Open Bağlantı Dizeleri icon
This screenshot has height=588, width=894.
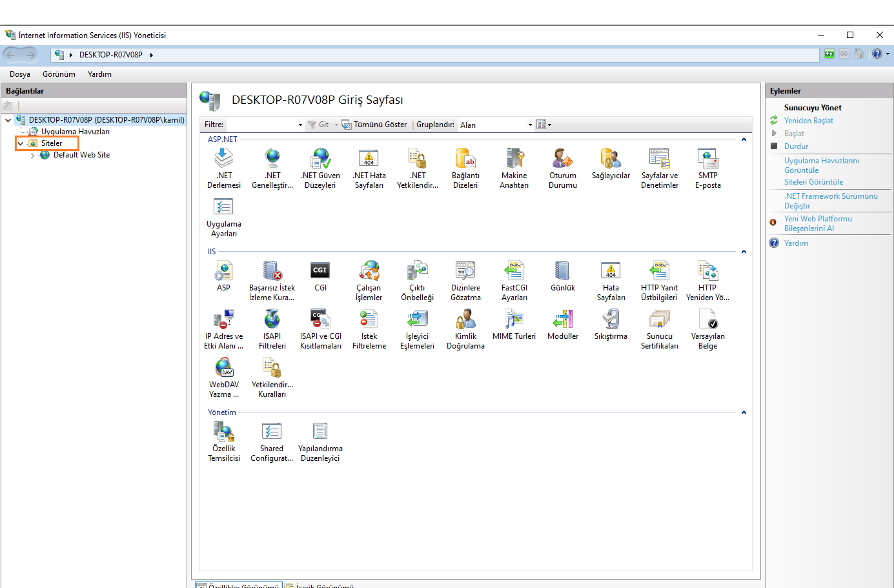[465, 158]
